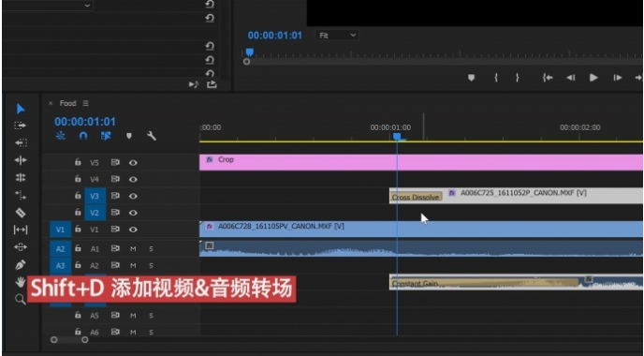Toggle snap magnet in timeline
Screen dimensions: 644x356
coord(83,136)
